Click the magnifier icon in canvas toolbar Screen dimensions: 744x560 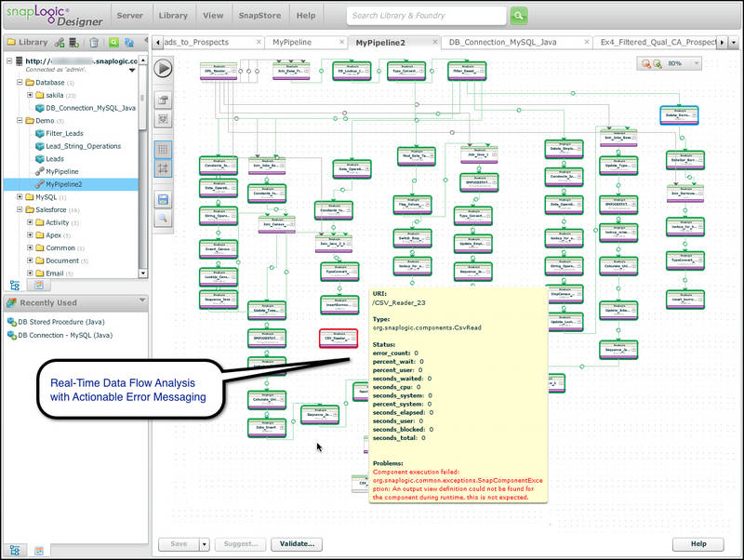(163, 219)
